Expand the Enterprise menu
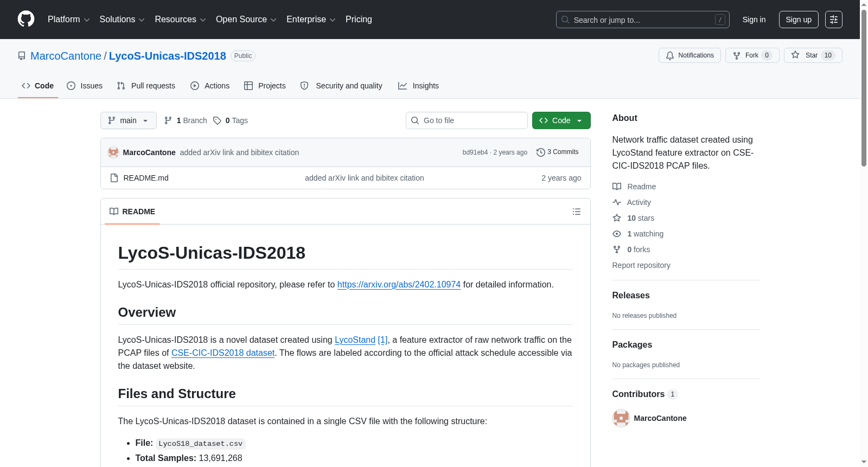The width and height of the screenshot is (868, 467). 311,20
